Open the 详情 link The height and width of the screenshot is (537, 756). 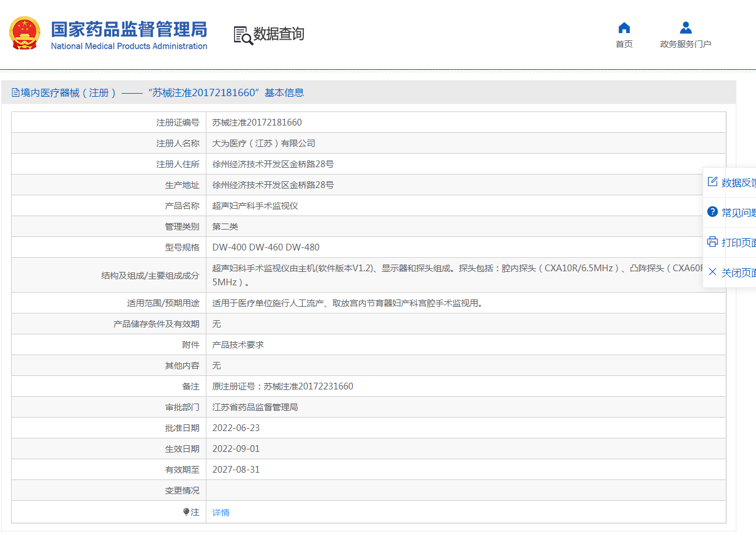221,513
